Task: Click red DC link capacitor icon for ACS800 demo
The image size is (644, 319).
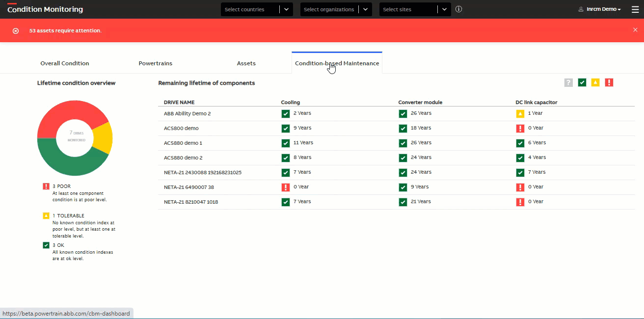Action: pos(520,128)
